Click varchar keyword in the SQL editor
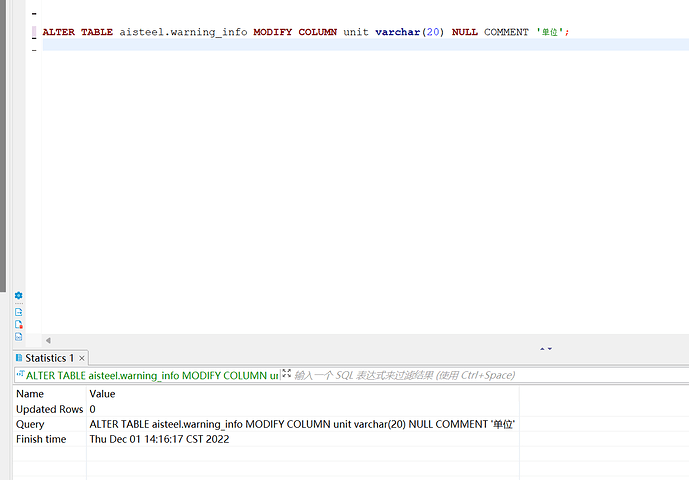Image resolution: width=689 pixels, height=480 pixels. pyautogui.click(x=398, y=32)
